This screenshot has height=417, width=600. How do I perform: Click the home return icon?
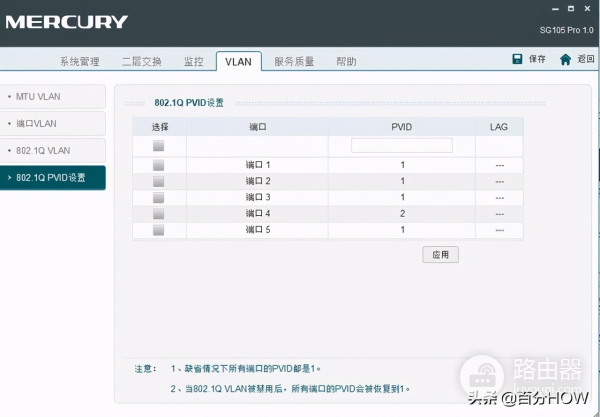point(566,59)
